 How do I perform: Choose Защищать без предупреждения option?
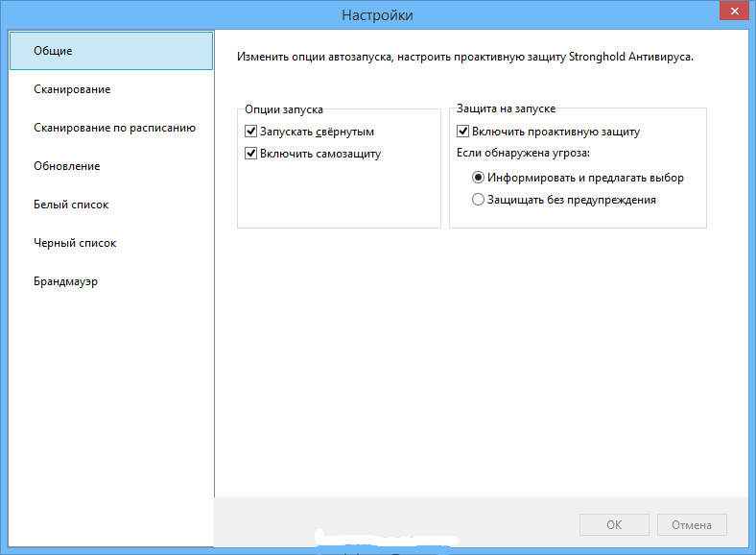click(478, 200)
